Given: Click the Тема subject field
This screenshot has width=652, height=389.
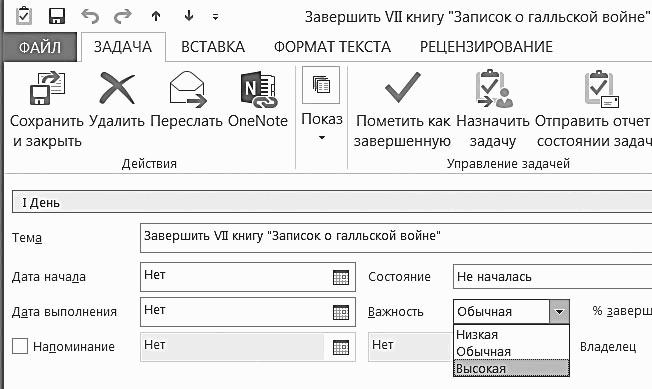Looking at the screenshot, I should click(x=396, y=237).
